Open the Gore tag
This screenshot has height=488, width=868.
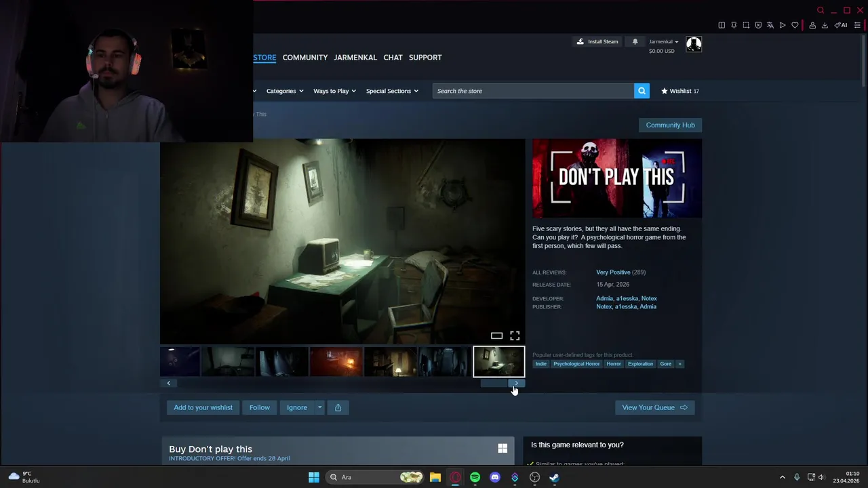coord(665,364)
